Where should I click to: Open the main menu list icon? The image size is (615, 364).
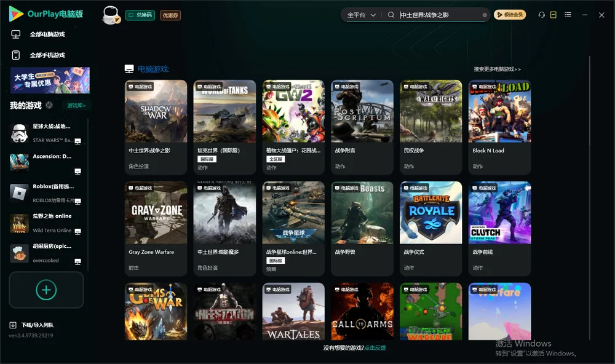[x=568, y=15]
